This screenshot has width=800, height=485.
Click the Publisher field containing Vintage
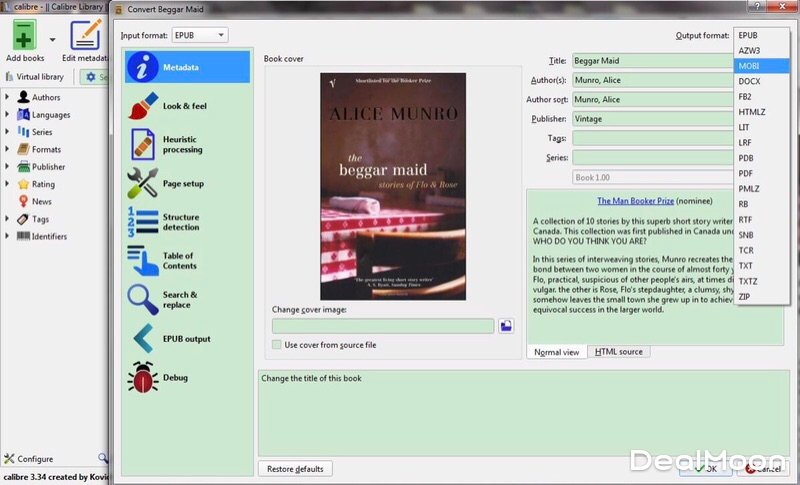coord(652,119)
